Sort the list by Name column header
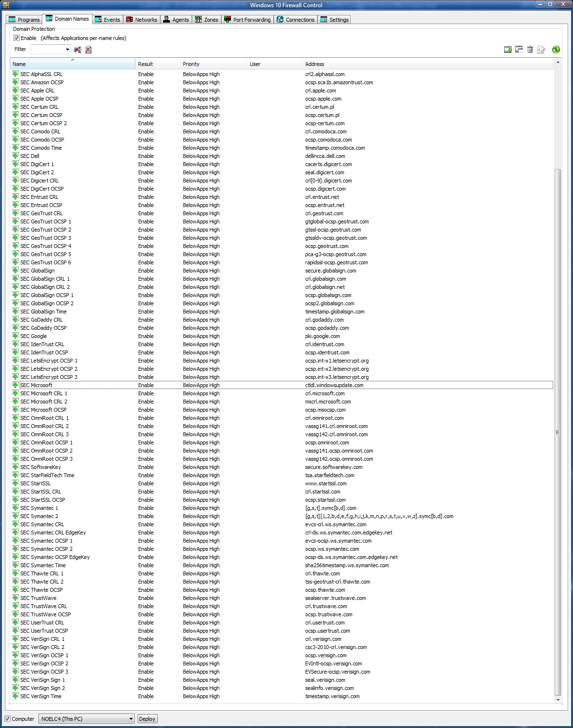The width and height of the screenshot is (573, 728). tap(72, 64)
